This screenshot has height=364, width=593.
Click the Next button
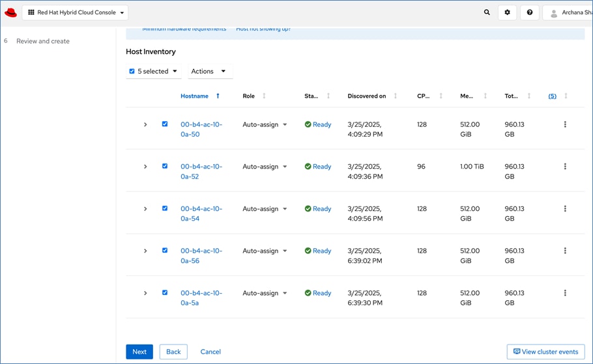point(139,352)
